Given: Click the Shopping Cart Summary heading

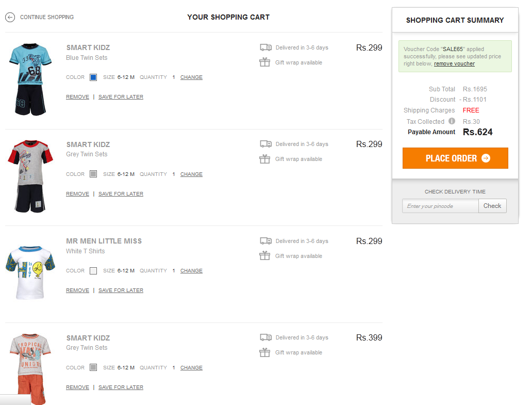Looking at the screenshot, I should (455, 20).
